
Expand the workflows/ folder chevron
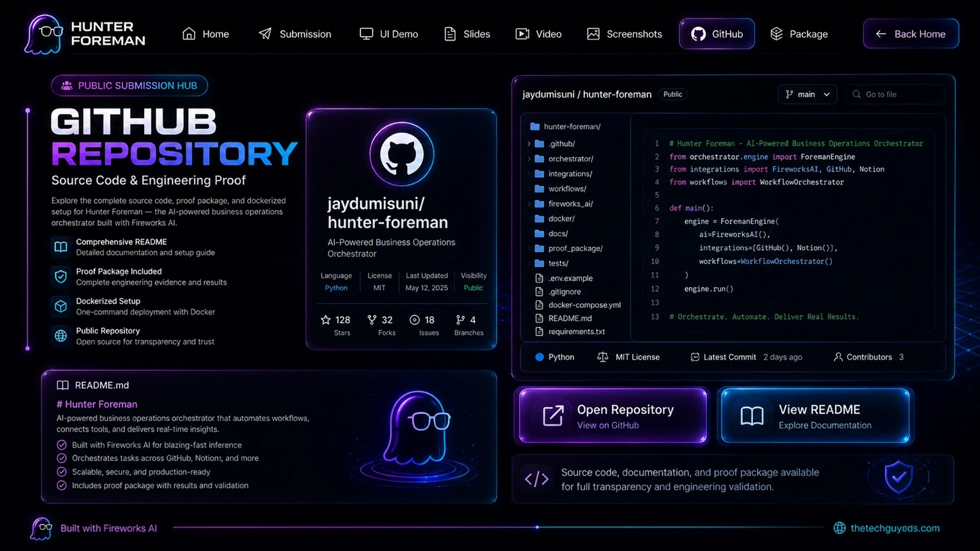(x=529, y=189)
